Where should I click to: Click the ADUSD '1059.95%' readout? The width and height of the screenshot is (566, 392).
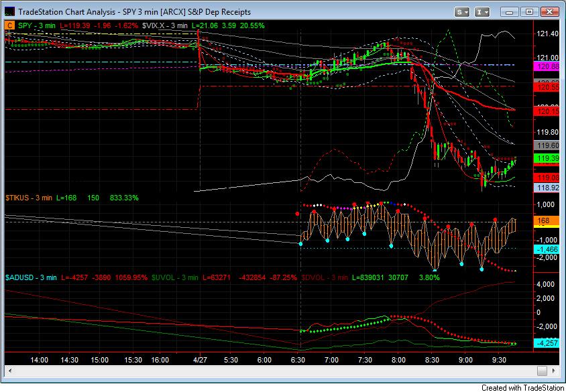click(131, 277)
